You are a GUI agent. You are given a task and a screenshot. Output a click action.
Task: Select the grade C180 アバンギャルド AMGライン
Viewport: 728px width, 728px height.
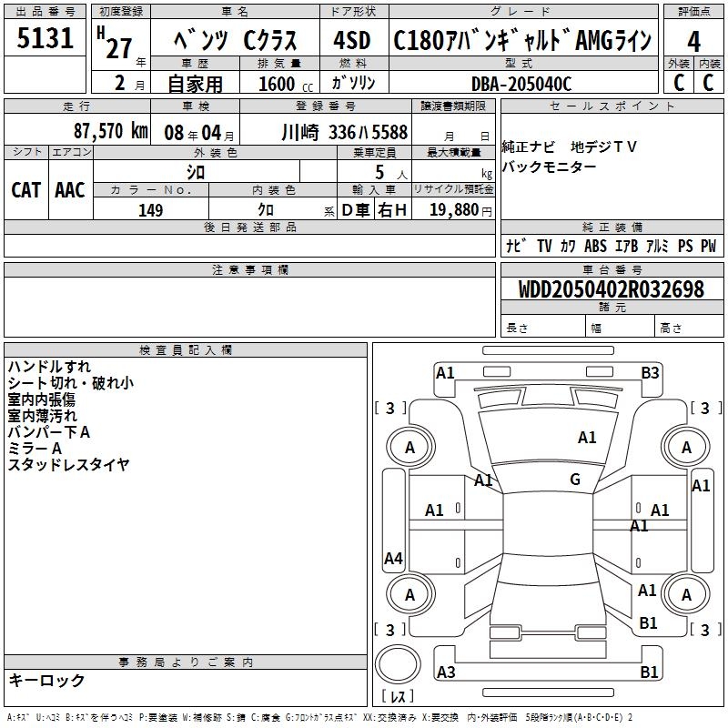click(x=522, y=41)
